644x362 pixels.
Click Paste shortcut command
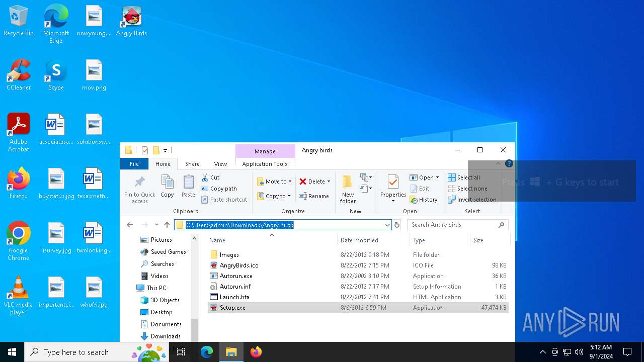point(224,200)
